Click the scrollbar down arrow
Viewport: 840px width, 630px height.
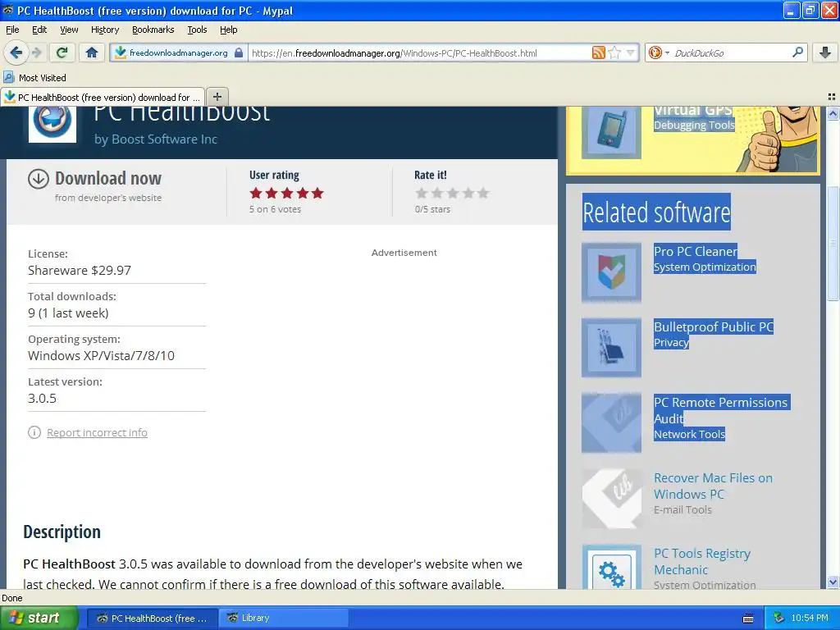coord(833,582)
